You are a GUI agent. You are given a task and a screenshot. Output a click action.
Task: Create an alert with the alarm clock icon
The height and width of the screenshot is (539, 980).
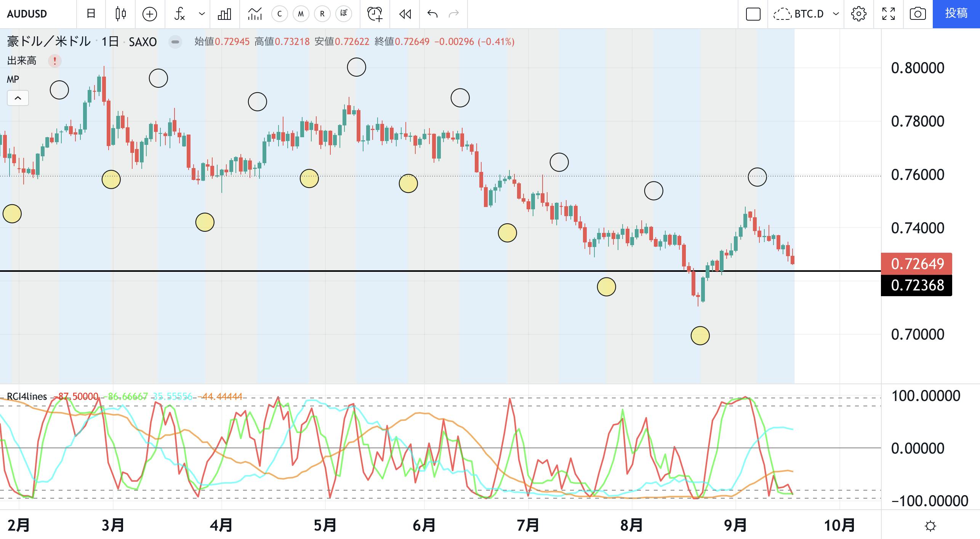(375, 14)
